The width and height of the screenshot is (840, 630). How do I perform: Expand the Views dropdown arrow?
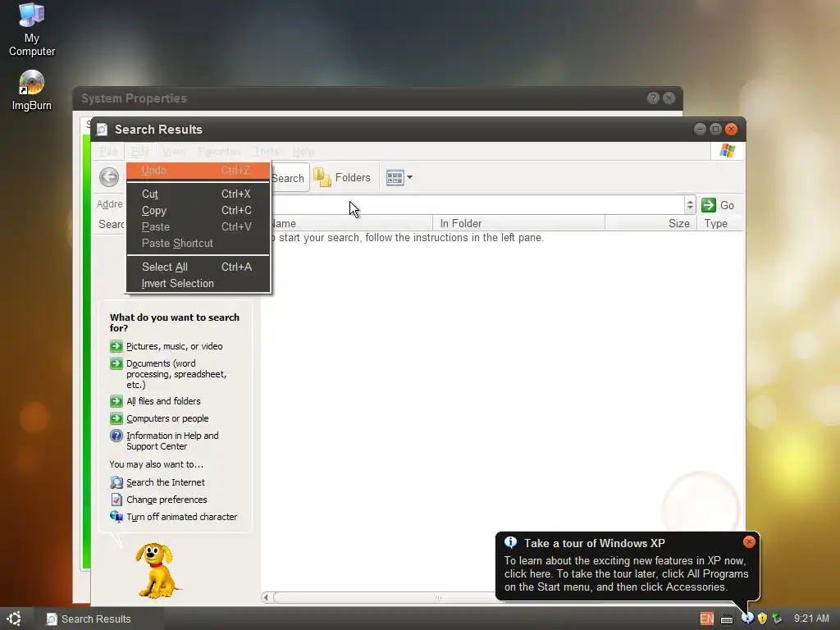pos(410,177)
